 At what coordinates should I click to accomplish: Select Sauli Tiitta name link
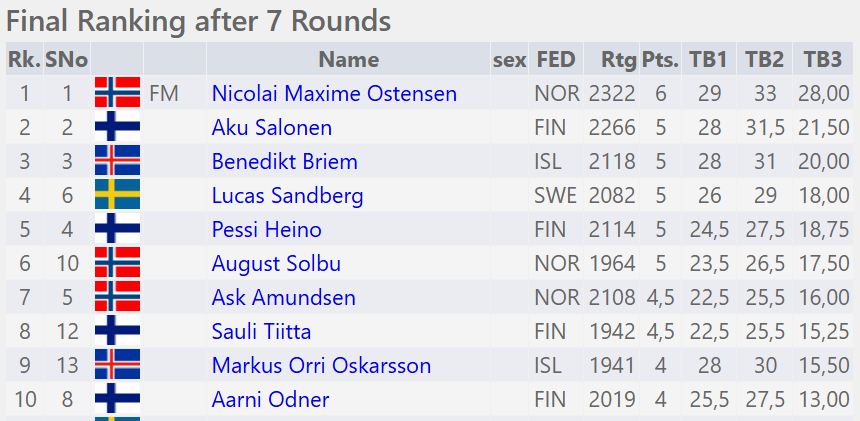[x=261, y=332]
